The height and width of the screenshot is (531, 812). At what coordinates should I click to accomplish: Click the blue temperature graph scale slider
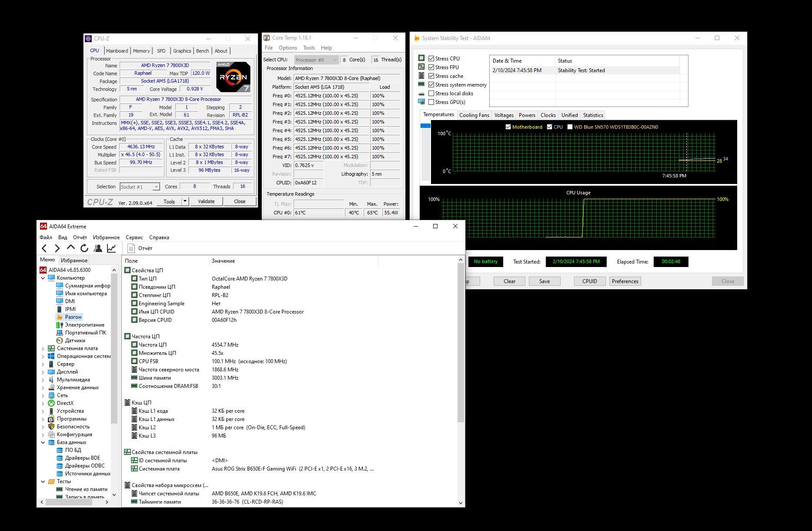(x=425, y=126)
